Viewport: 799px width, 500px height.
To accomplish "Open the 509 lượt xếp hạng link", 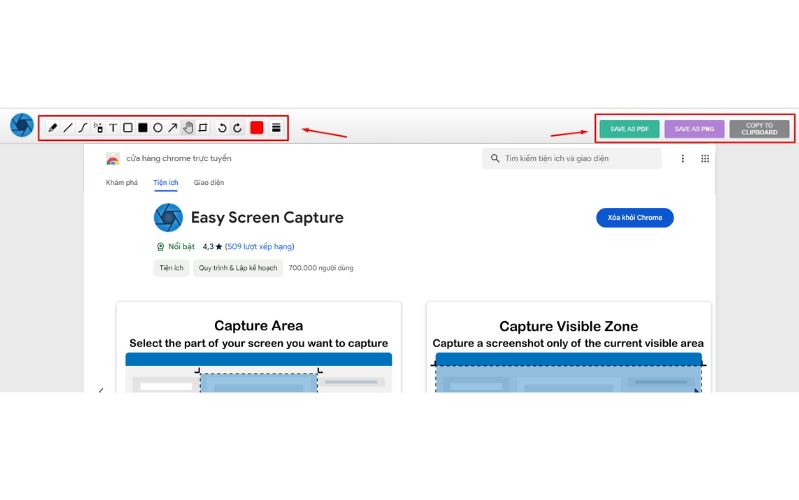I will 260,247.
